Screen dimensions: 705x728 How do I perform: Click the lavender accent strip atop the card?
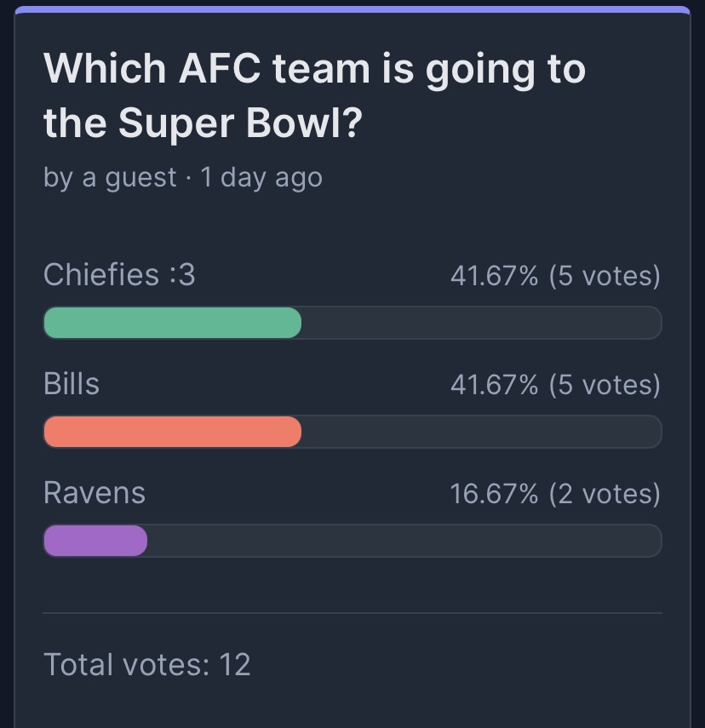(352, 9)
